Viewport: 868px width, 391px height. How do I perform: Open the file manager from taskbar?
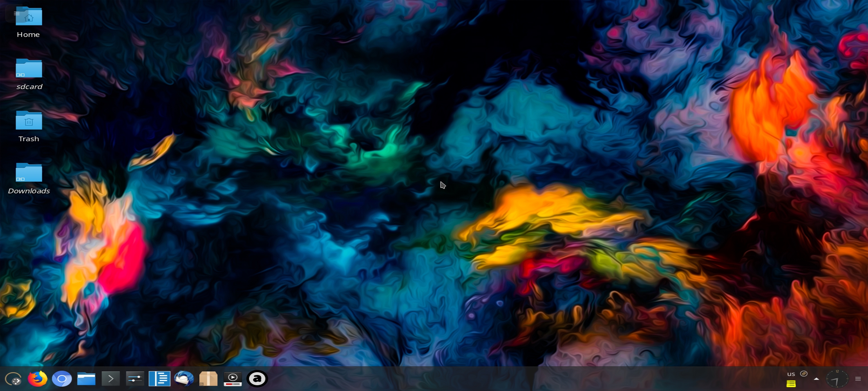86,379
